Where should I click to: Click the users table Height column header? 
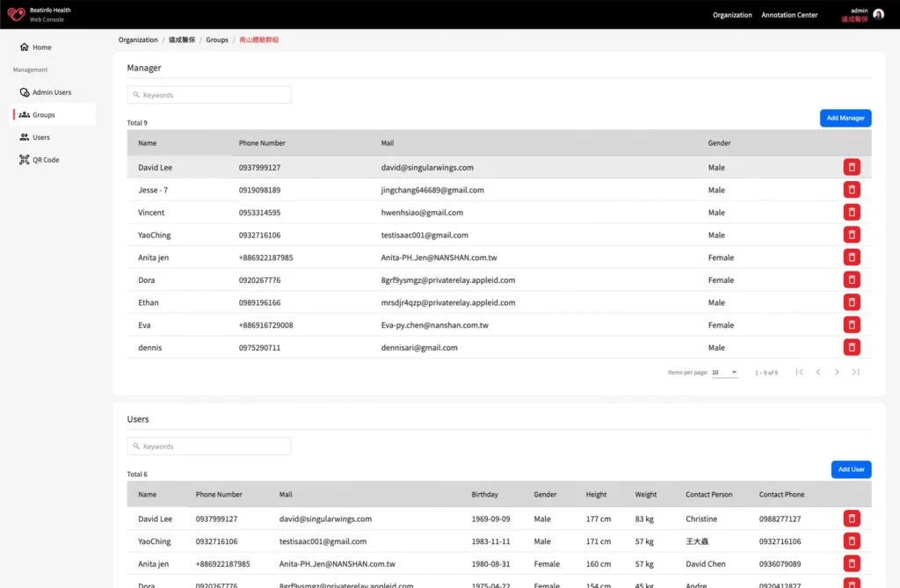point(596,495)
